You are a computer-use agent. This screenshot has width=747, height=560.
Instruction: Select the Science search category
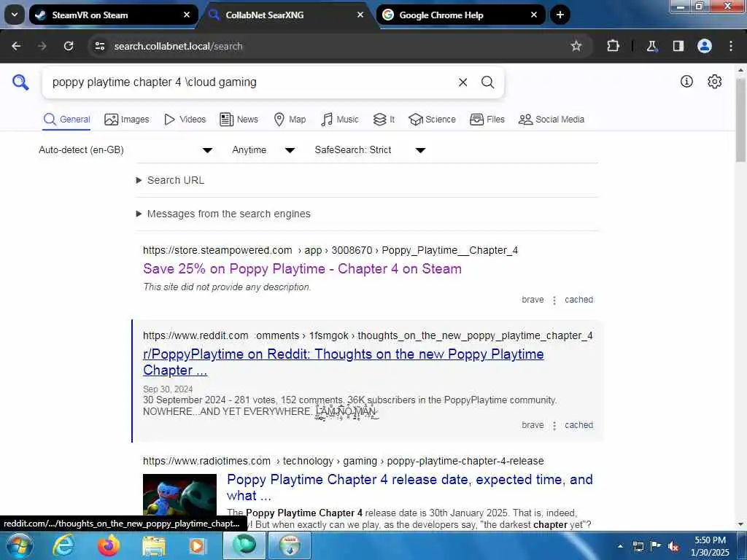pyautogui.click(x=432, y=120)
